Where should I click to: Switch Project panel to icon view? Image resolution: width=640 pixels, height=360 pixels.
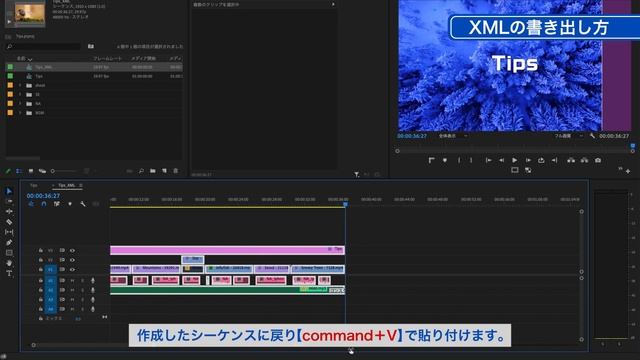pos(31,171)
